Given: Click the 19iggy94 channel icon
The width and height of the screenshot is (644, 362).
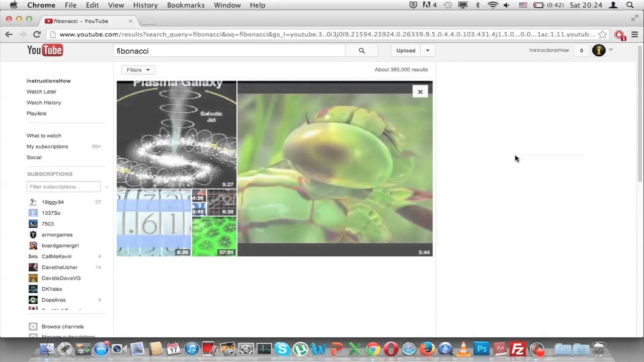Looking at the screenshot, I should 33,202.
